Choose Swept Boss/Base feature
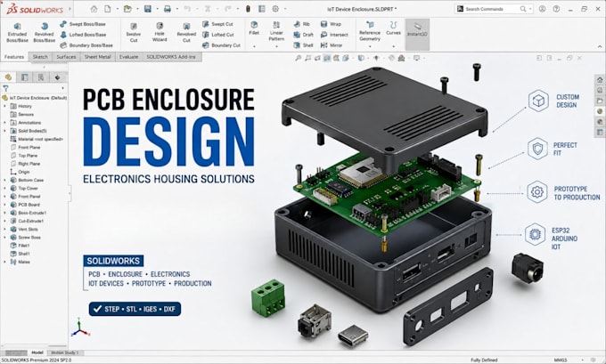Screen dimensions: 606x364 click(x=83, y=24)
